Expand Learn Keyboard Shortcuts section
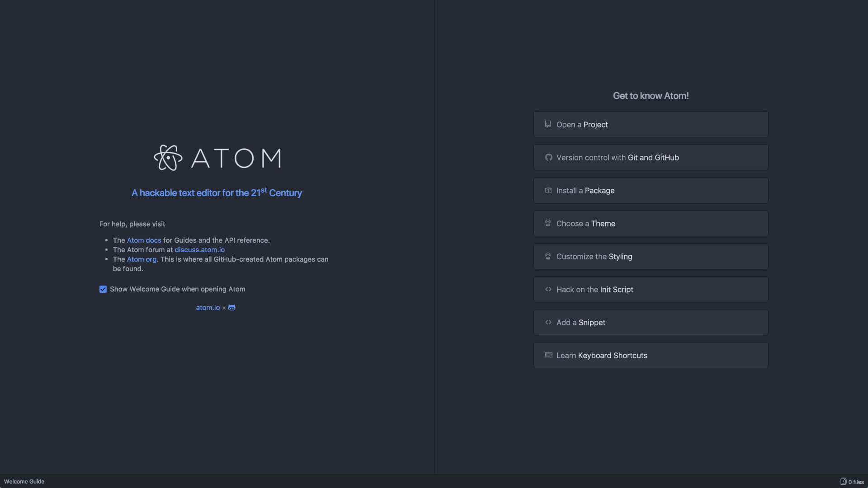The image size is (868, 488). (651, 355)
